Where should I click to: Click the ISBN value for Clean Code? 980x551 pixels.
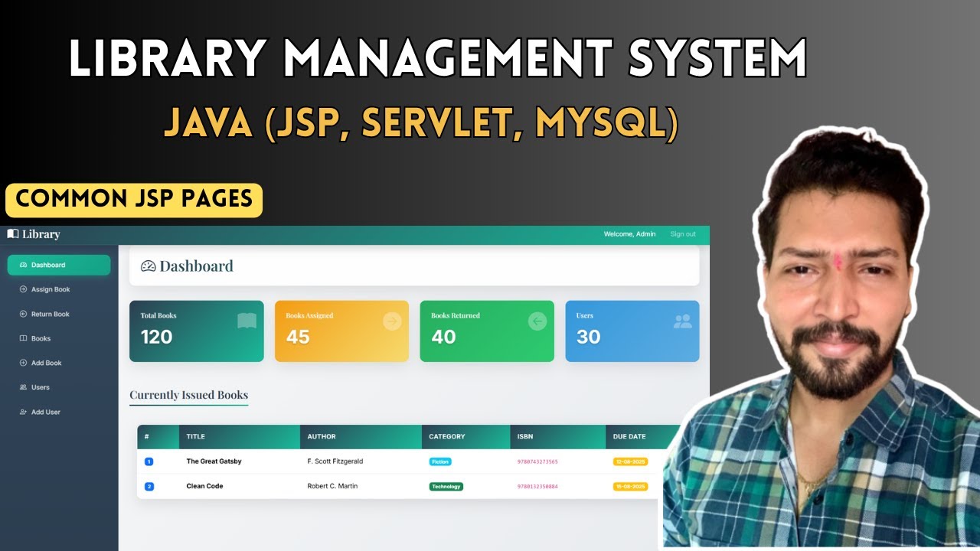click(x=537, y=486)
